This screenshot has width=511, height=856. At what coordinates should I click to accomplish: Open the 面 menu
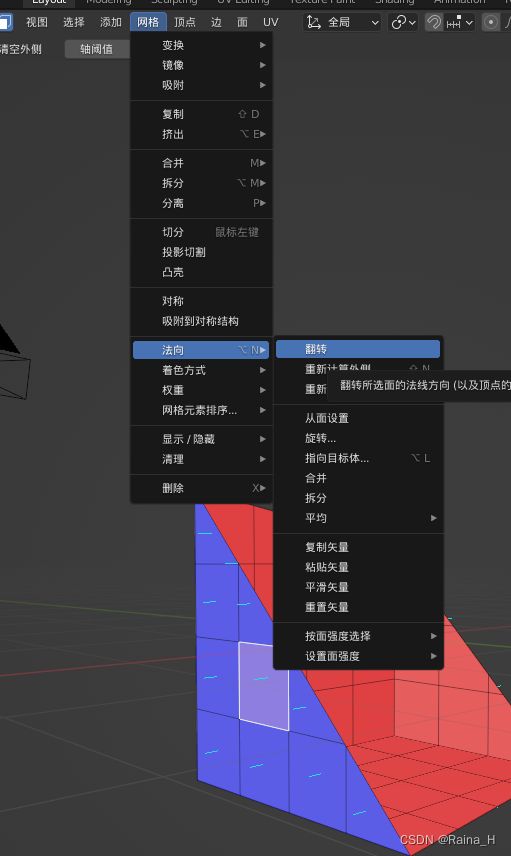(242, 22)
